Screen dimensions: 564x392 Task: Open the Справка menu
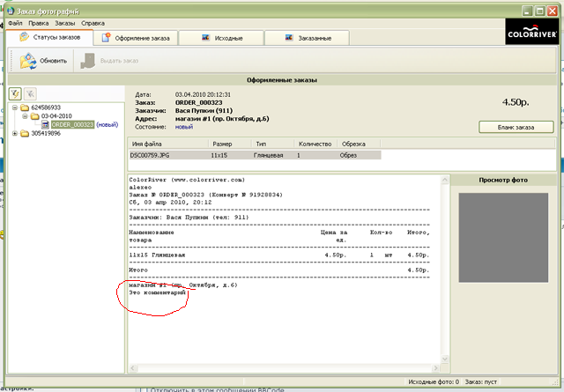pos(93,21)
